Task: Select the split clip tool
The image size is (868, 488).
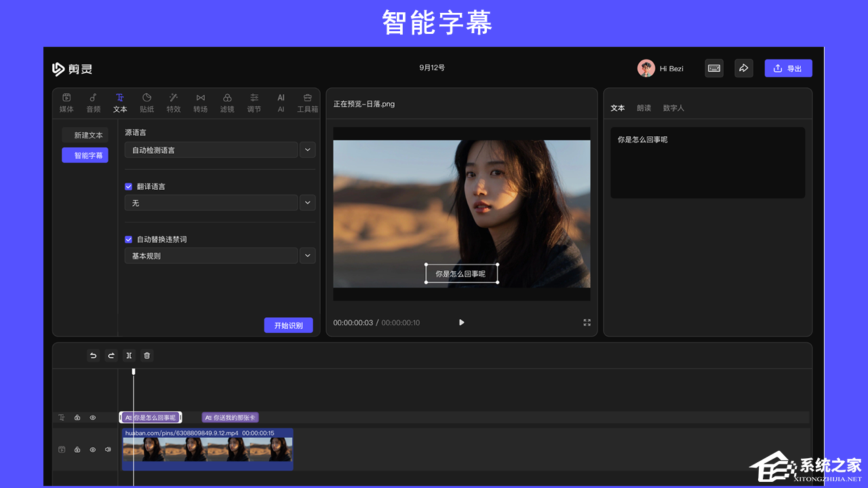Action: [x=129, y=356]
